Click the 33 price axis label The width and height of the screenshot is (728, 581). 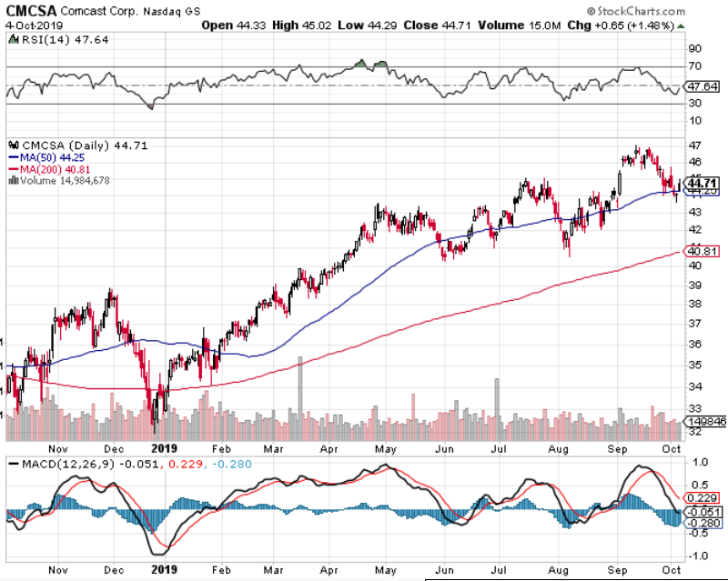695,409
